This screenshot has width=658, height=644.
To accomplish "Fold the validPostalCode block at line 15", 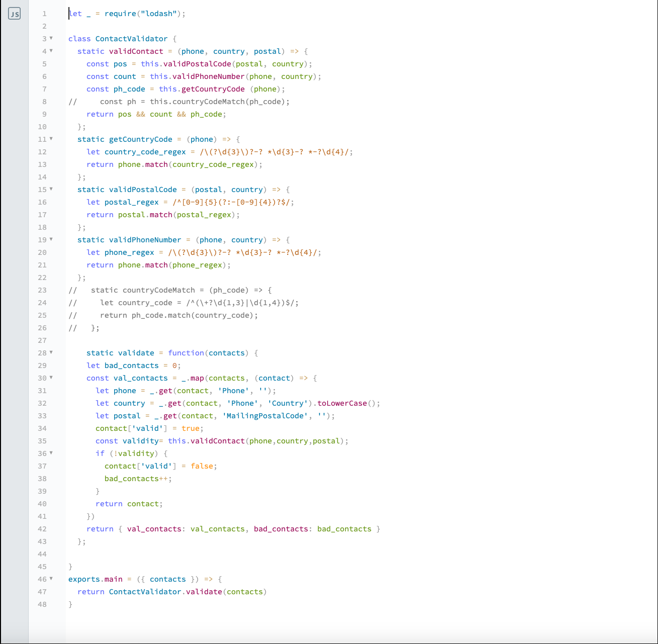I will 51,189.
